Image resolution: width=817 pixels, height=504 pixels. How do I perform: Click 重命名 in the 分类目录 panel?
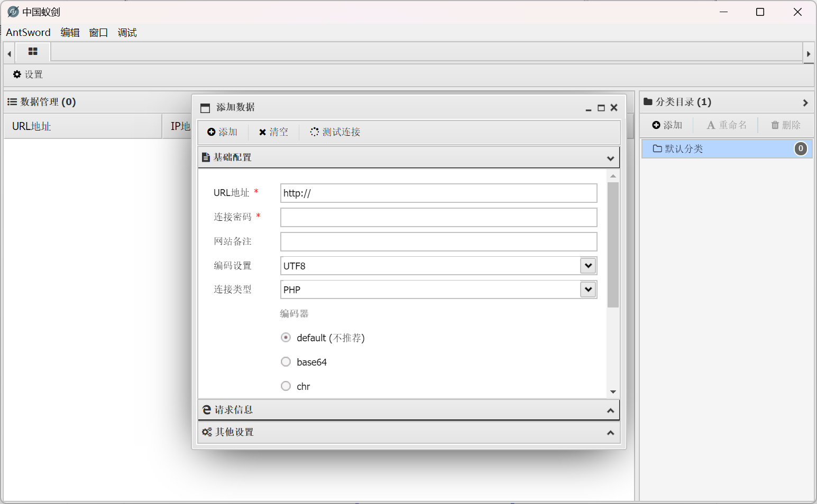[x=727, y=125]
